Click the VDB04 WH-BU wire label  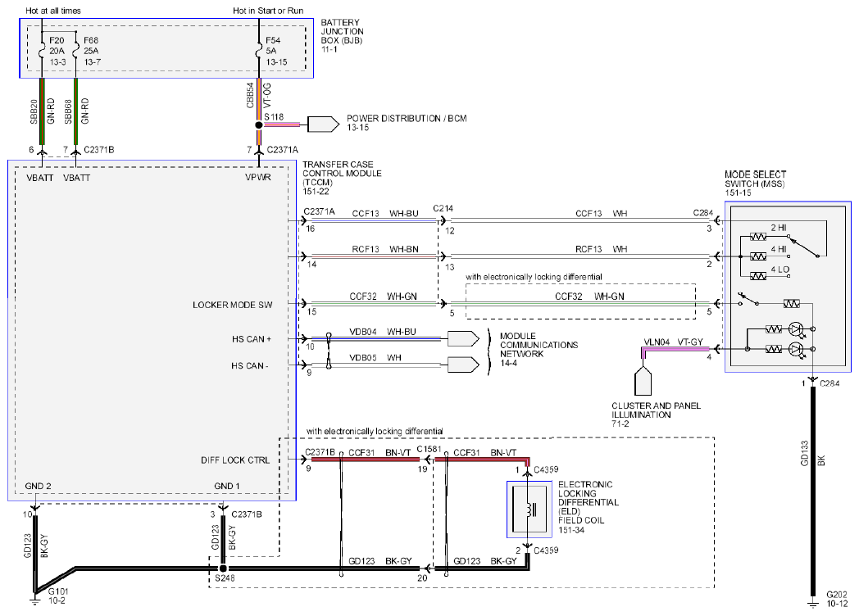[x=383, y=332]
